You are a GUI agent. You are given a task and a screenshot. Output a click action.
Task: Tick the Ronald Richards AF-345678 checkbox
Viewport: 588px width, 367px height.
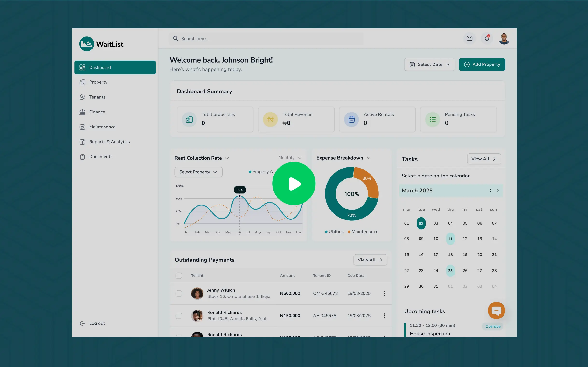point(179,316)
